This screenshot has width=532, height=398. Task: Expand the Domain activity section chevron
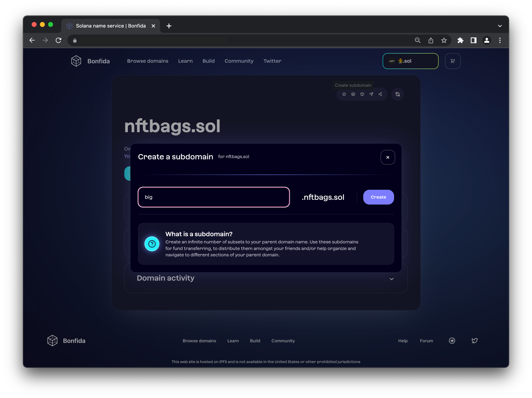[392, 279]
